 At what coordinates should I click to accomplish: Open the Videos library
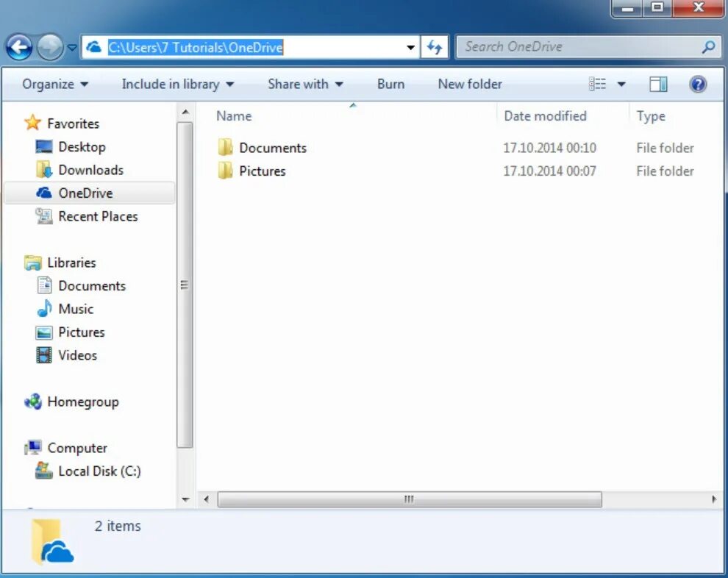click(x=77, y=356)
